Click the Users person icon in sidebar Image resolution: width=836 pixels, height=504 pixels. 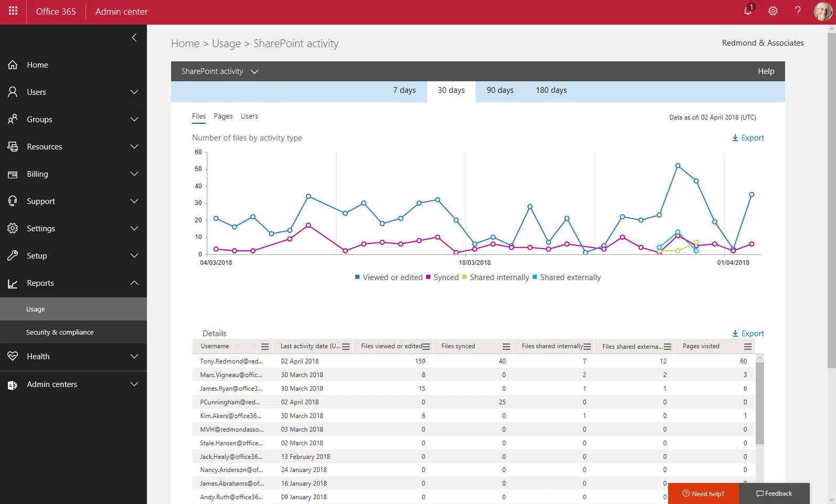tap(13, 92)
